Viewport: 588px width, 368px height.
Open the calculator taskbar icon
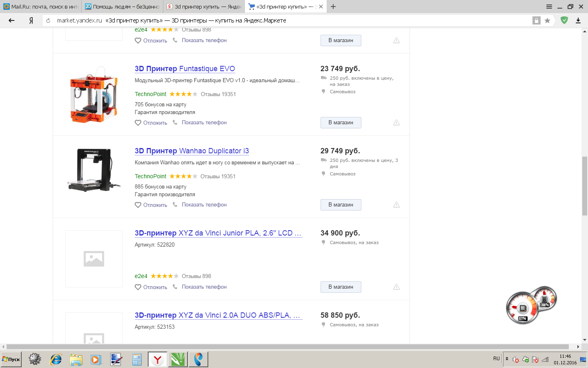click(x=137, y=359)
